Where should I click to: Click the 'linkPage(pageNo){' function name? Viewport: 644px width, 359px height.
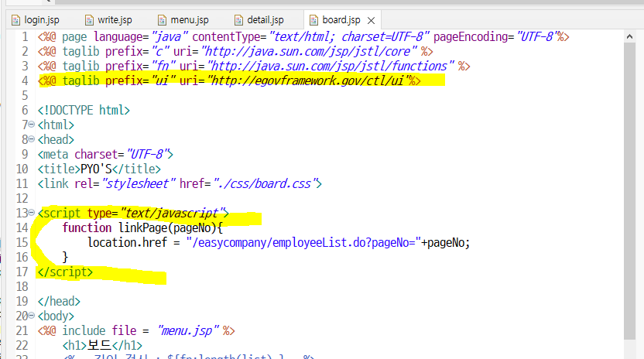click(x=170, y=228)
